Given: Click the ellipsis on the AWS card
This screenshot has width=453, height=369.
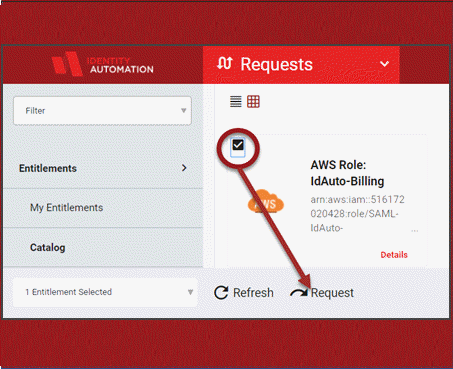Looking at the screenshot, I should [x=415, y=230].
